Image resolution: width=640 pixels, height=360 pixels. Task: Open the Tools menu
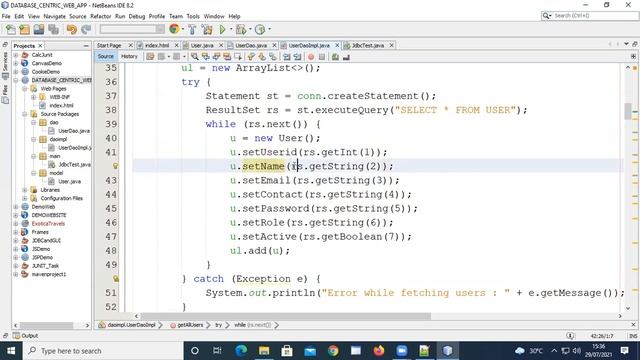click(x=193, y=16)
